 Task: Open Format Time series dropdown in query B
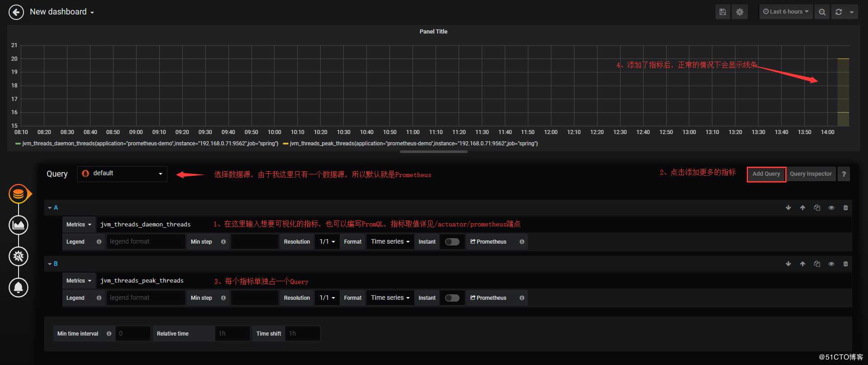pyautogui.click(x=390, y=298)
